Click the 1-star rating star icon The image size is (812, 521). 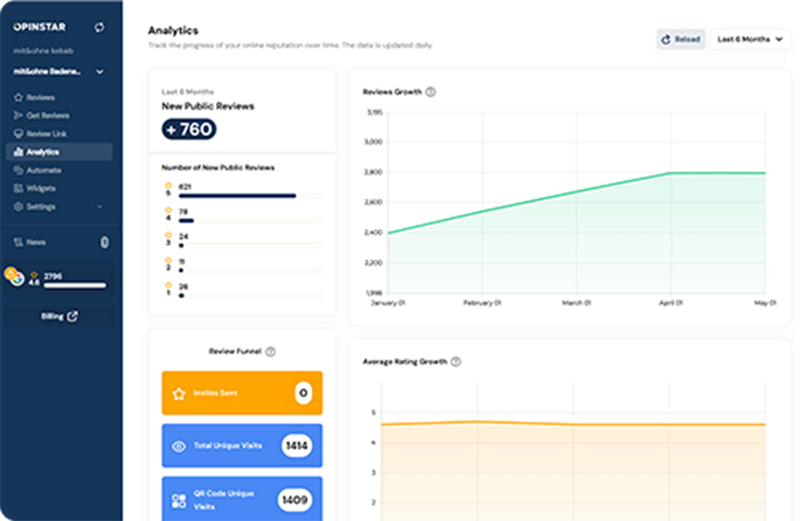[168, 285]
